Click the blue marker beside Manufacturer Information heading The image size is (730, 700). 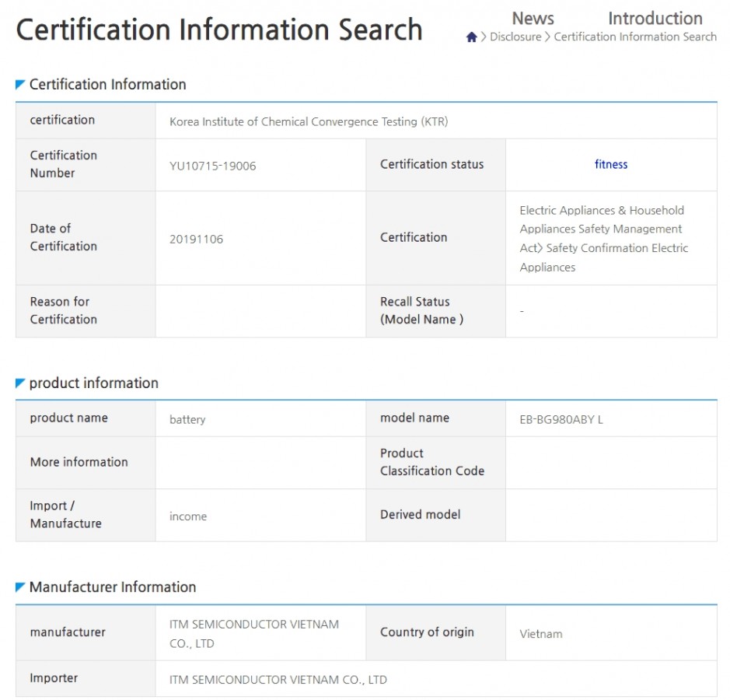coord(20,586)
